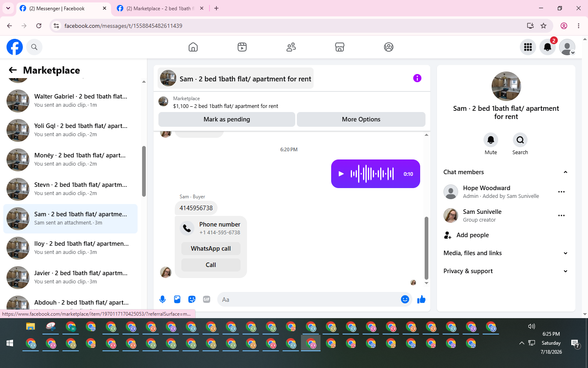Open the Marketplace listing link $1,100

coord(225,106)
